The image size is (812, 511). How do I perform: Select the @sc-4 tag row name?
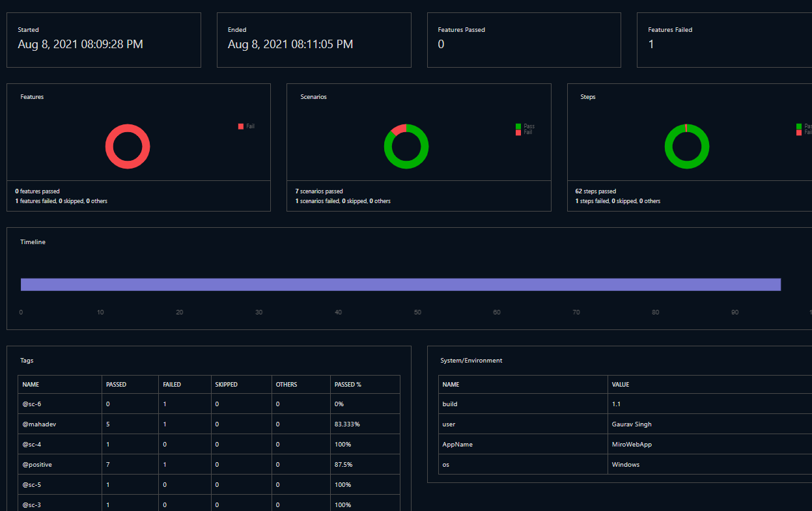click(x=32, y=445)
